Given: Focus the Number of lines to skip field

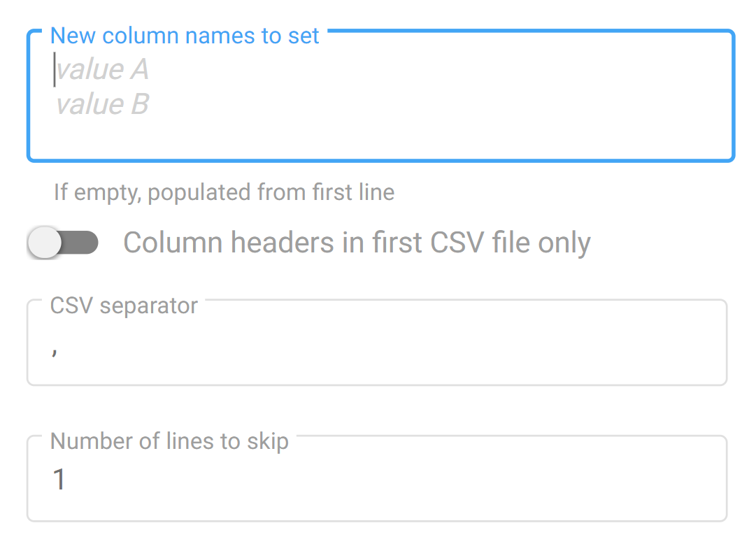Looking at the screenshot, I should tap(376, 482).
